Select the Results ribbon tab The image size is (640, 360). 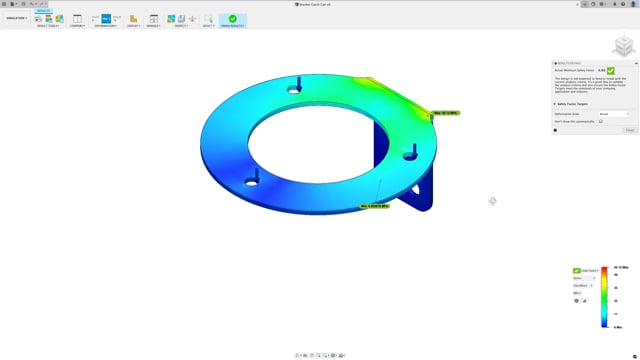point(43,11)
